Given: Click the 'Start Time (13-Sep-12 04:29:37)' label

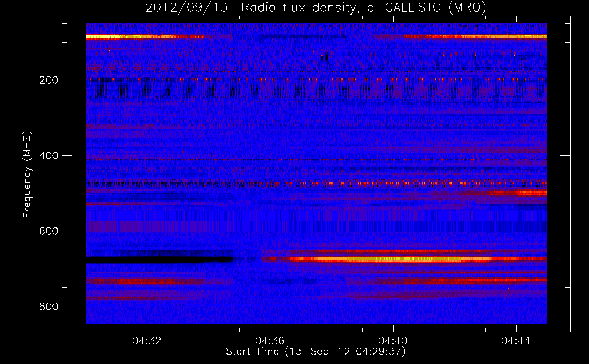Looking at the screenshot, I should 316,352.
